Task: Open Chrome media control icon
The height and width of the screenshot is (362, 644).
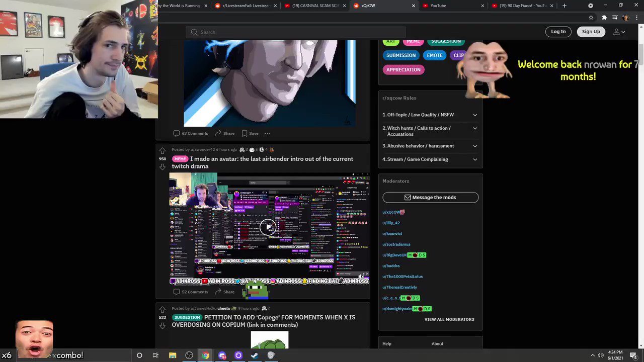Action: tap(615, 18)
